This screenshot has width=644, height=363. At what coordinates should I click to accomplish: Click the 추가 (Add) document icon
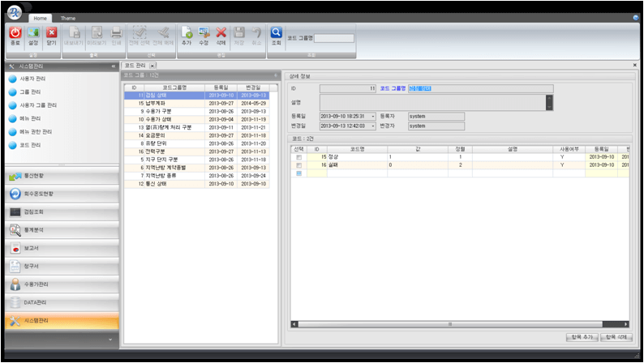[187, 33]
